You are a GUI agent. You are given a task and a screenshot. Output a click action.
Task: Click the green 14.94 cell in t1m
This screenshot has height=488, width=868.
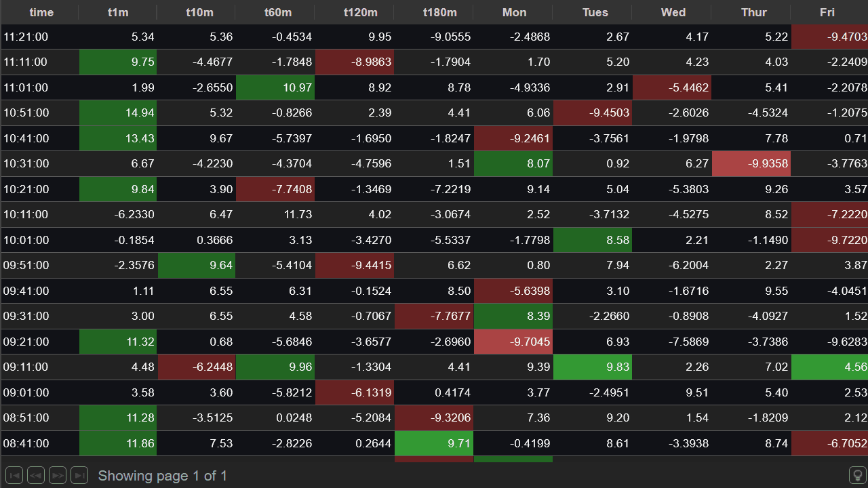click(x=118, y=113)
